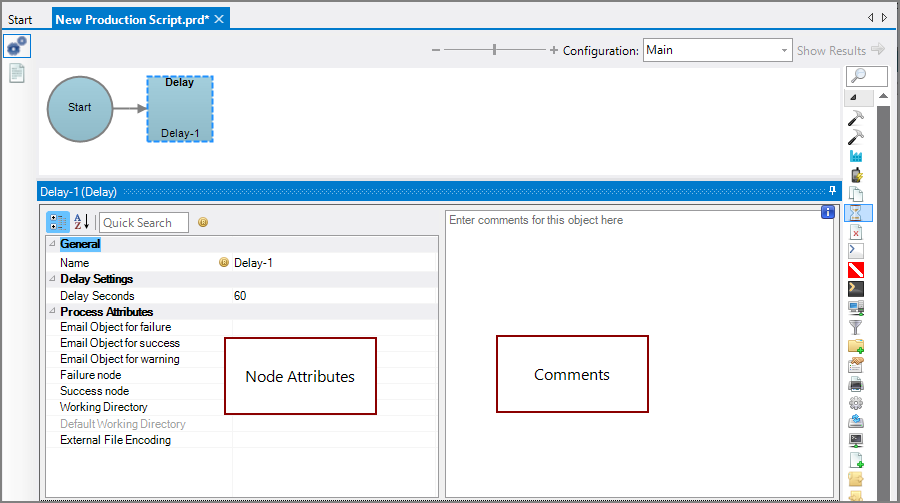
Task: Select the battery lightning node icon
Action: click(856, 175)
